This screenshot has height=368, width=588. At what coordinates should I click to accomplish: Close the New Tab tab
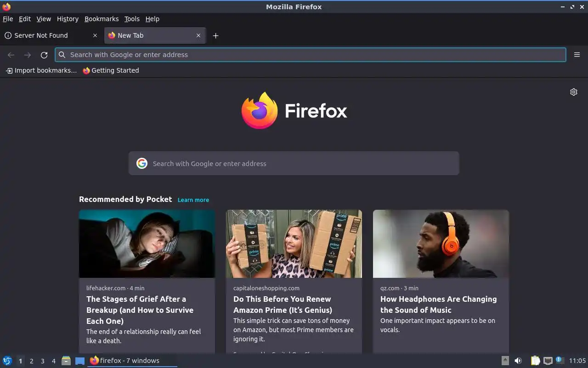198,35
